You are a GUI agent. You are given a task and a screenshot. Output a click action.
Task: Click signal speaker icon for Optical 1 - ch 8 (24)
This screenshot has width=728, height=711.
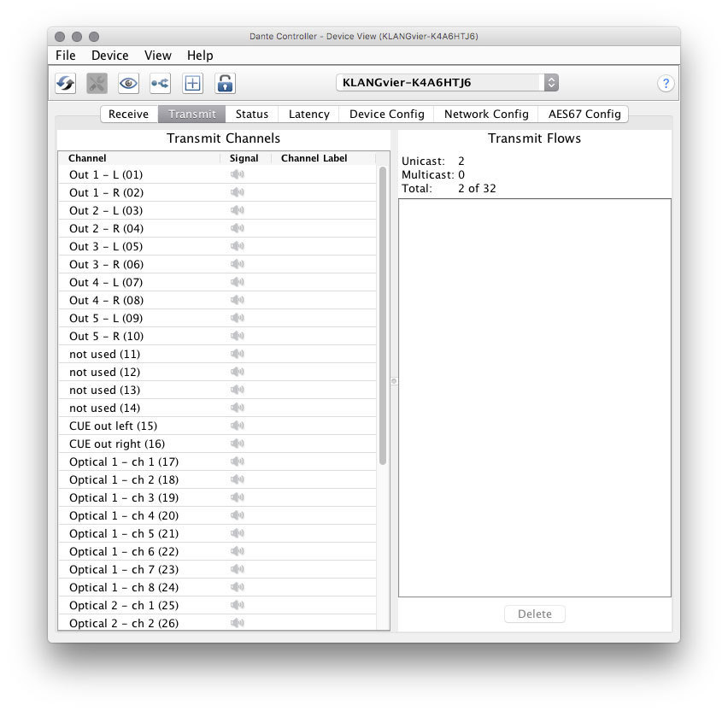238,587
